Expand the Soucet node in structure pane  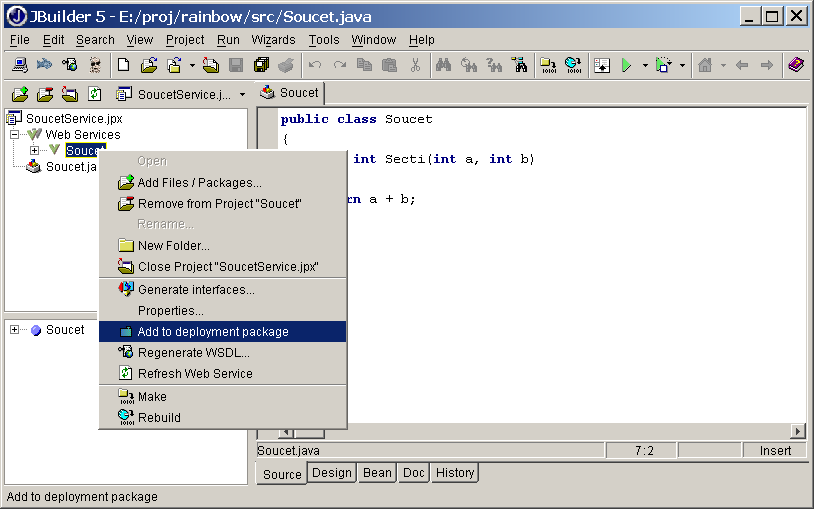[x=15, y=330]
